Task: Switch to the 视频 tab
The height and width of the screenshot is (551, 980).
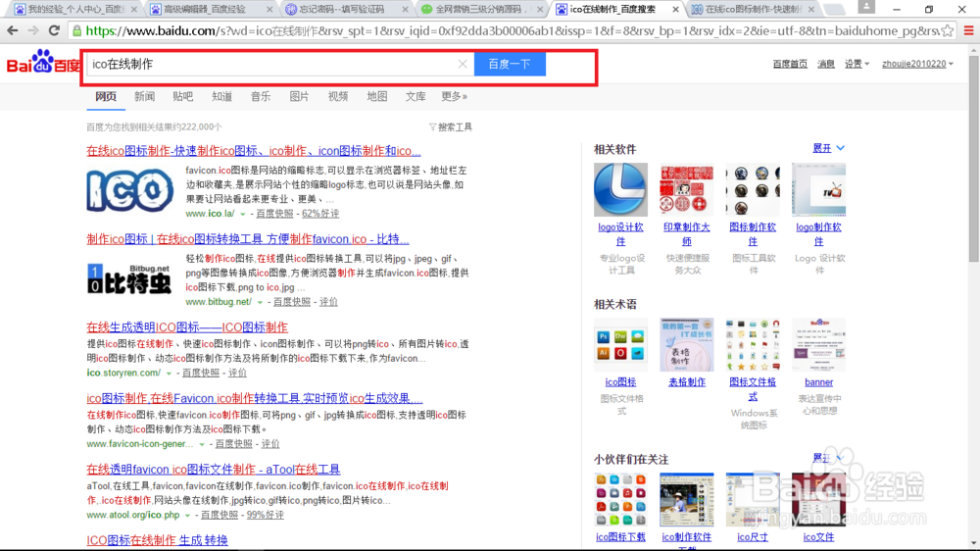Action: click(x=338, y=96)
